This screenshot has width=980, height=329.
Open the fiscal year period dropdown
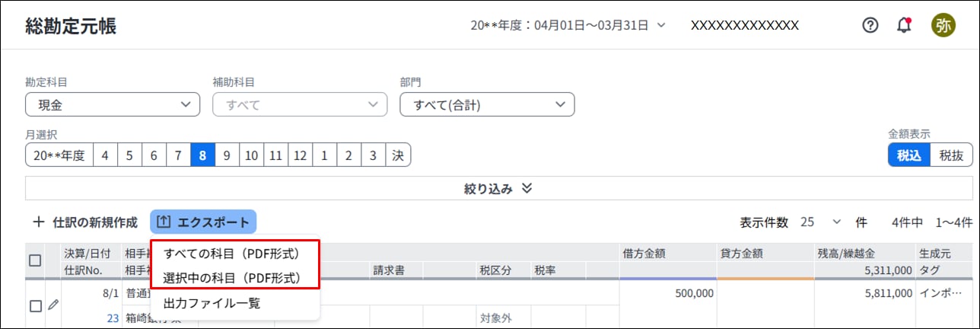568,25
